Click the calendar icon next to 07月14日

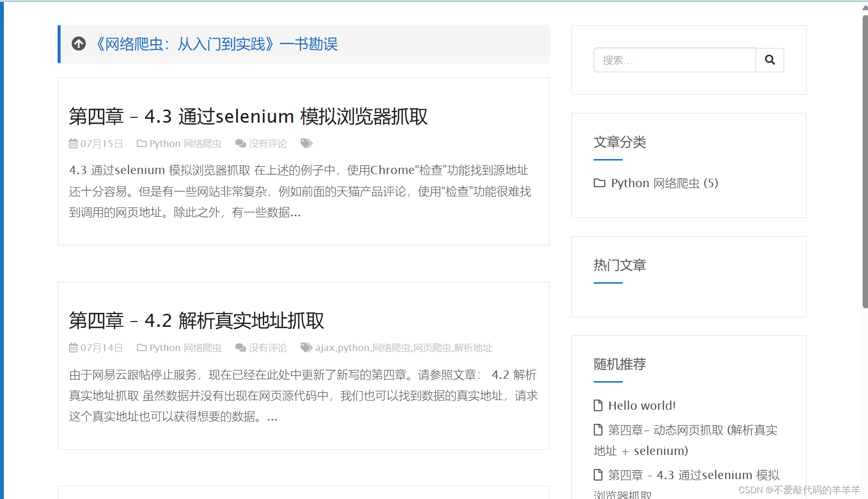[73, 347]
